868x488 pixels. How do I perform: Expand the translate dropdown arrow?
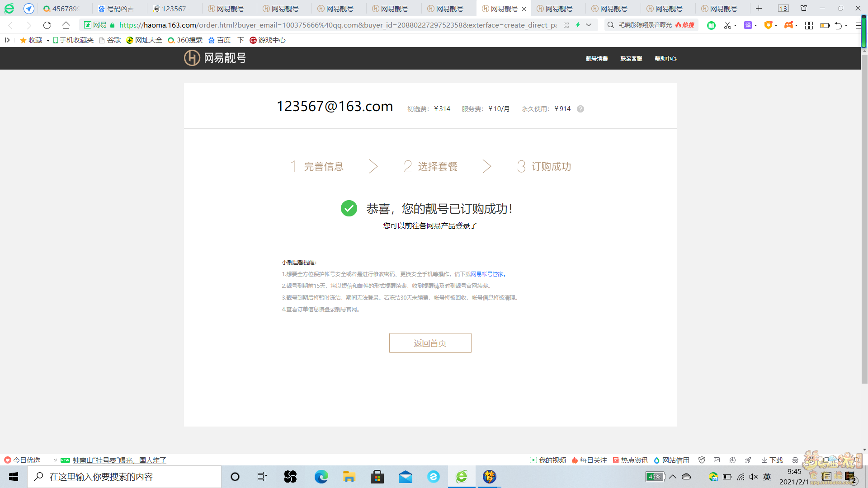click(756, 26)
